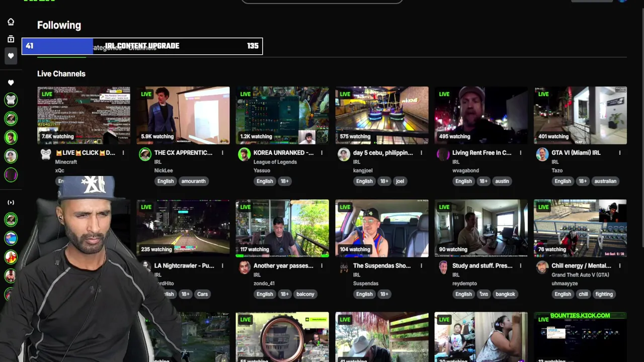Select the 'bangkok' tag on reydempto's card
Viewport: 644px width, 362px height.
[505, 294]
